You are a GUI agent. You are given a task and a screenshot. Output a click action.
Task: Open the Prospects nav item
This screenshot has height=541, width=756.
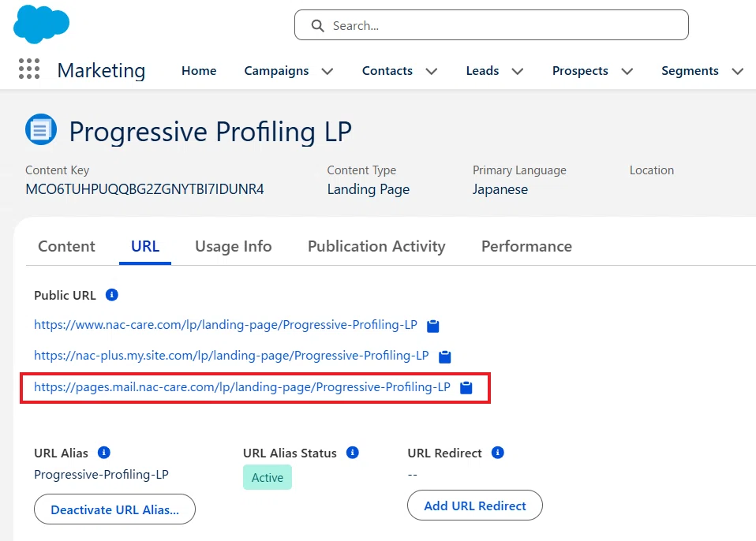pyautogui.click(x=580, y=71)
